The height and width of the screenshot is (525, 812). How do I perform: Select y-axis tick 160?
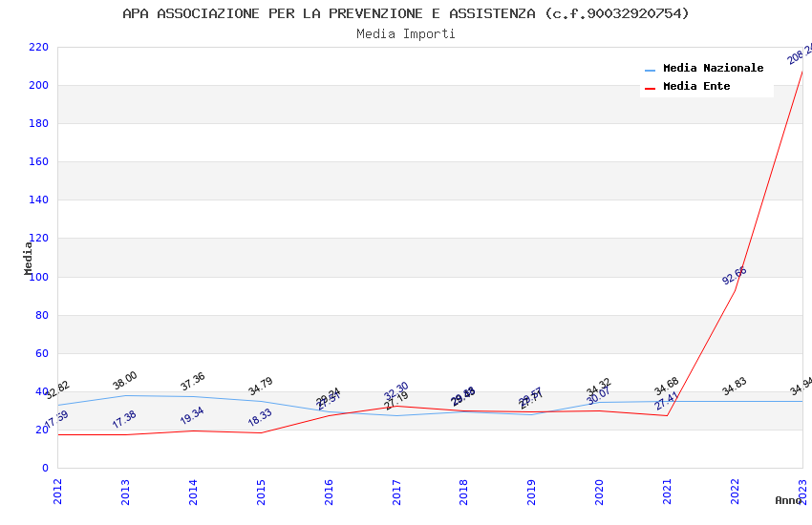pyautogui.click(x=39, y=162)
